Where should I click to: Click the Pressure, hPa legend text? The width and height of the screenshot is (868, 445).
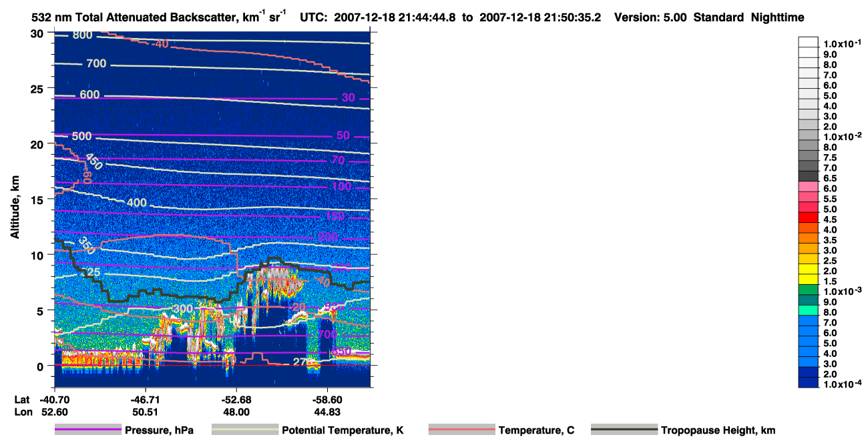[158, 431]
